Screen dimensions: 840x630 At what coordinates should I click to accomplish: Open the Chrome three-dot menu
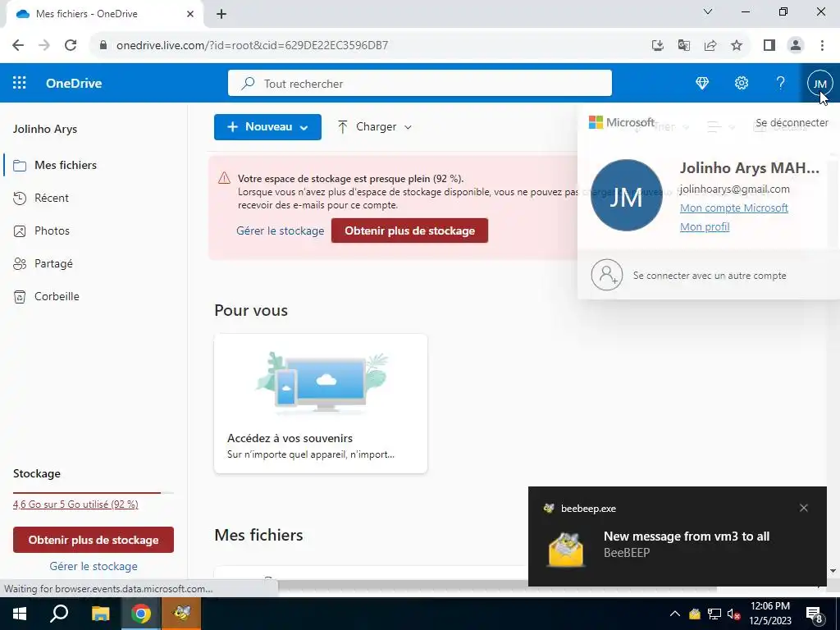pyautogui.click(x=822, y=45)
